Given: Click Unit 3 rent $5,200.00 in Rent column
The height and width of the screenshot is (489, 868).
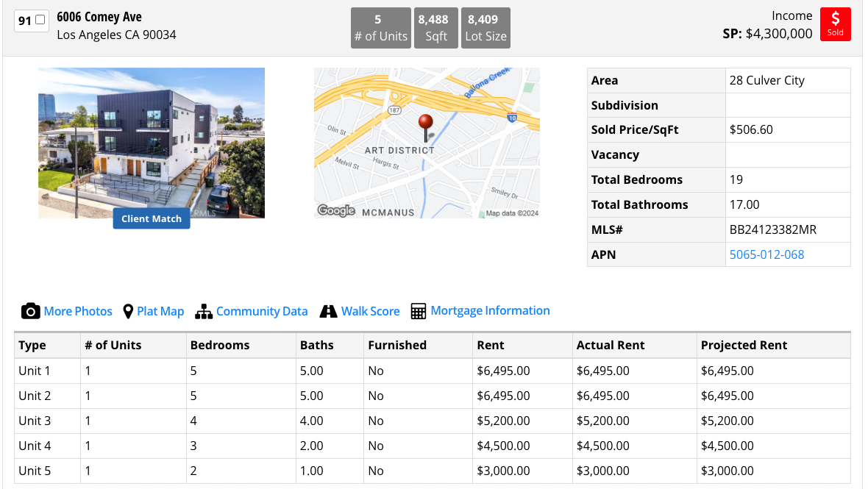Looking at the screenshot, I should coord(503,421).
